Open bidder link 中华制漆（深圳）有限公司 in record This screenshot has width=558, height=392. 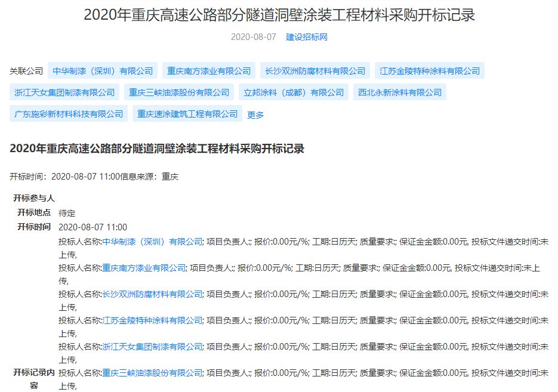click(152, 242)
